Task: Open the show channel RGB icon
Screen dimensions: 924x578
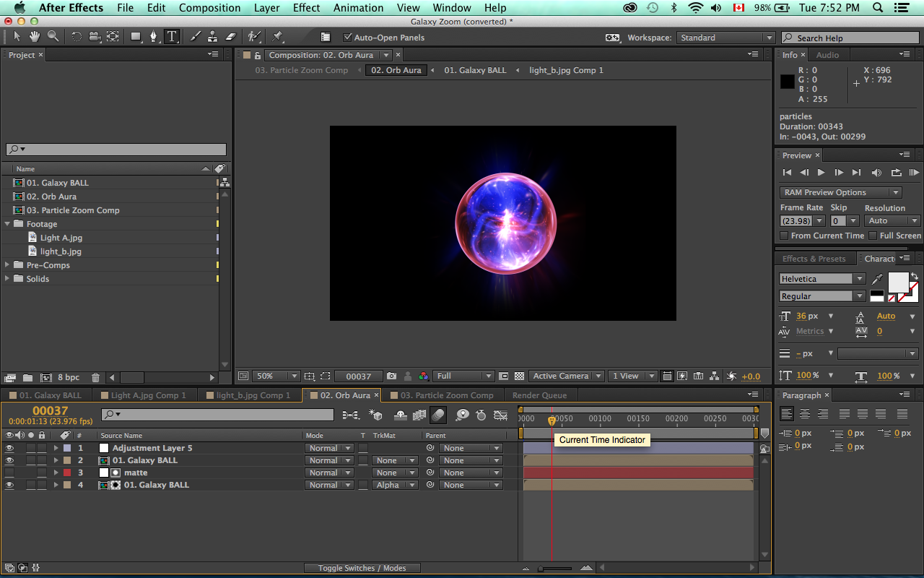Action: (424, 376)
